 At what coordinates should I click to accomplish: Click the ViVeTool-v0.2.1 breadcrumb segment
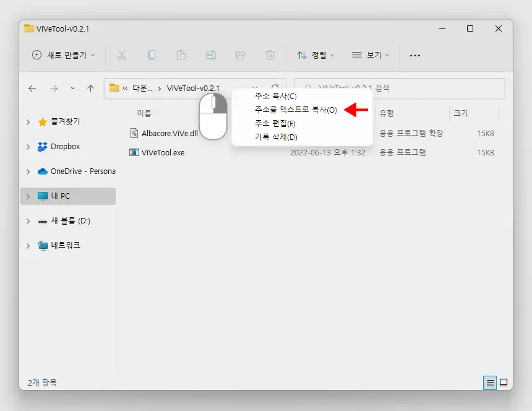(x=193, y=89)
